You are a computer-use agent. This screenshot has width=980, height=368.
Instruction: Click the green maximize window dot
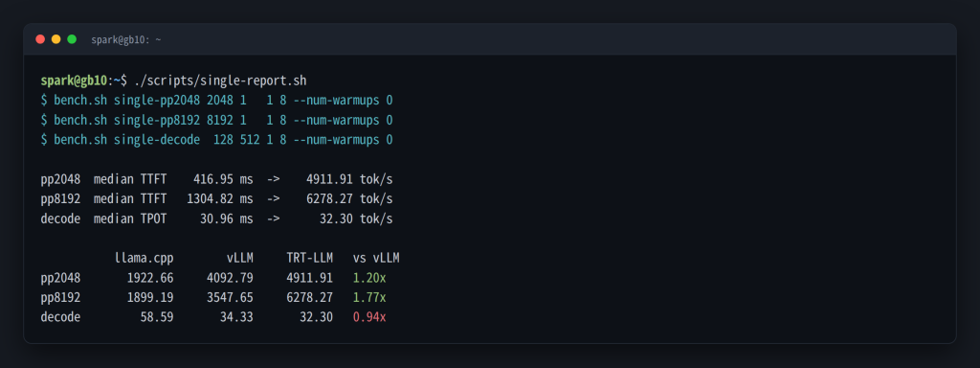(72, 39)
